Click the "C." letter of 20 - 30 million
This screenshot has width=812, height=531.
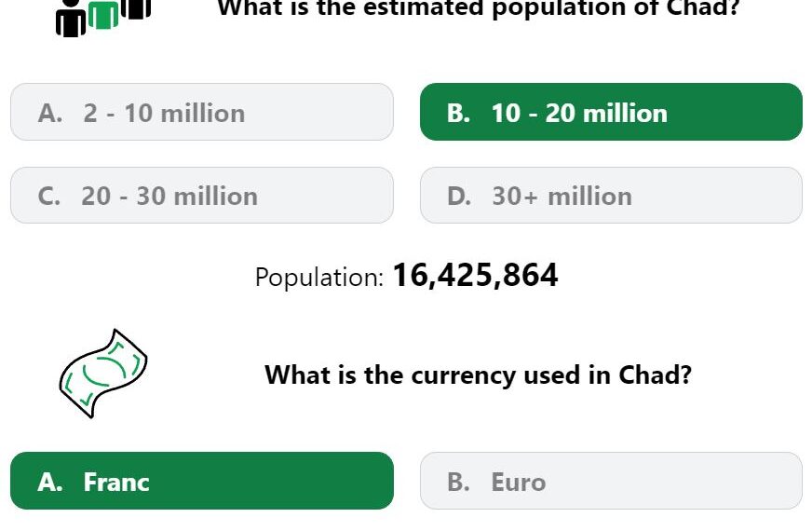(x=49, y=197)
